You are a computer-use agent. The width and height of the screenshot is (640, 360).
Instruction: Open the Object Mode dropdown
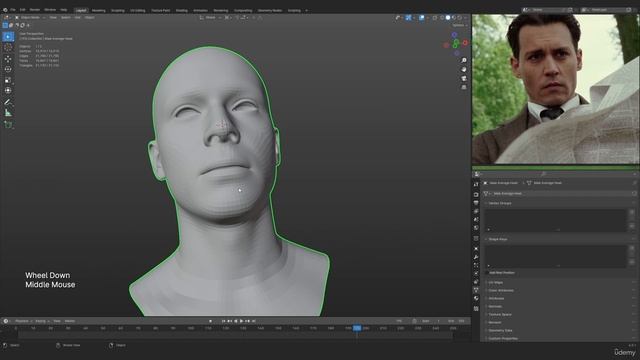[30, 18]
